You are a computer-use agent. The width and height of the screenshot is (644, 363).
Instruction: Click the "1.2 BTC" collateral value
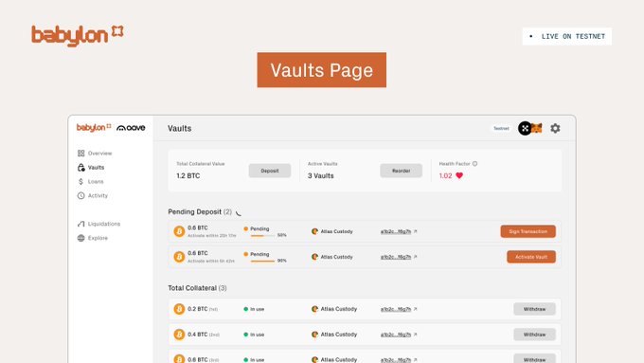(x=188, y=176)
